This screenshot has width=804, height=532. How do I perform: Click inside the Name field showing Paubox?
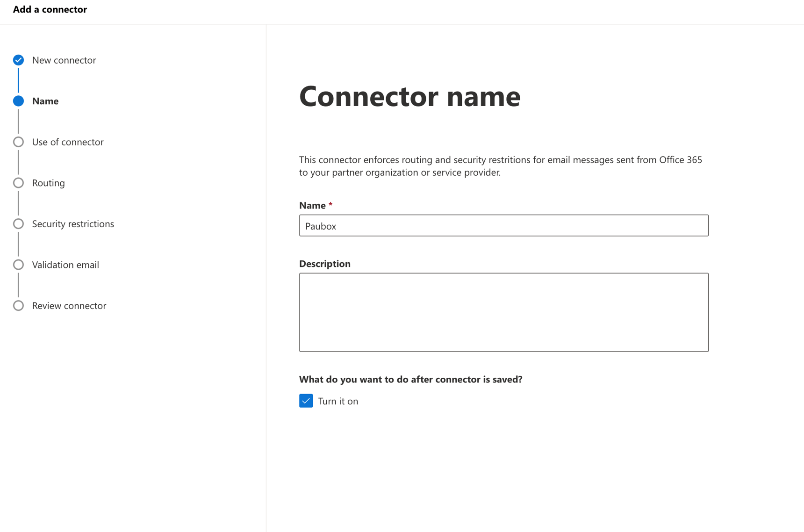[504, 225]
